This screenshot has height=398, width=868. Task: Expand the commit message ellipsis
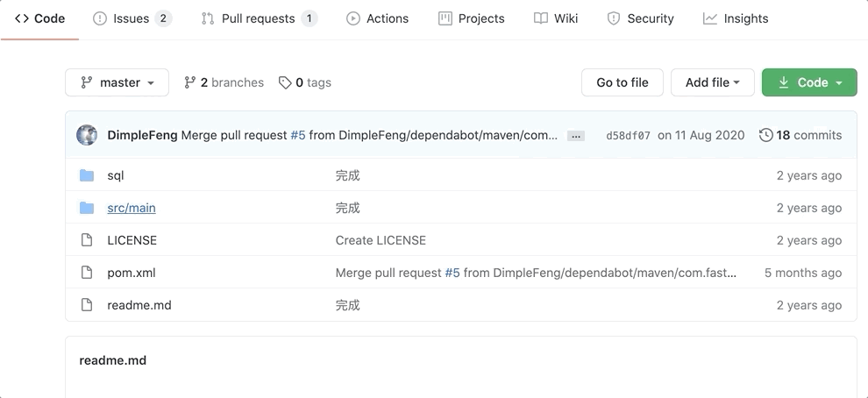(576, 136)
